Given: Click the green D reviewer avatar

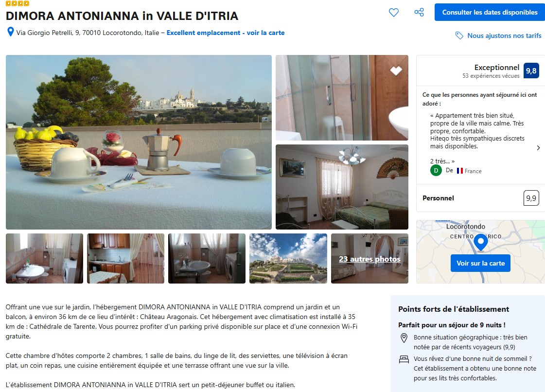Looking at the screenshot, I should coord(436,170).
